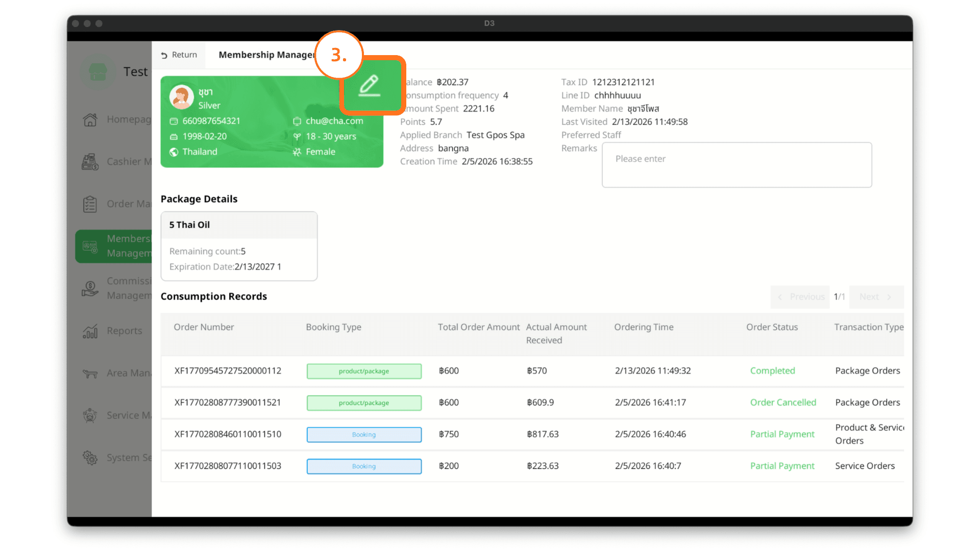Image resolution: width=980 pixels, height=551 pixels.
Task: Select the Cashier Management sidebar icon
Action: [x=90, y=162]
